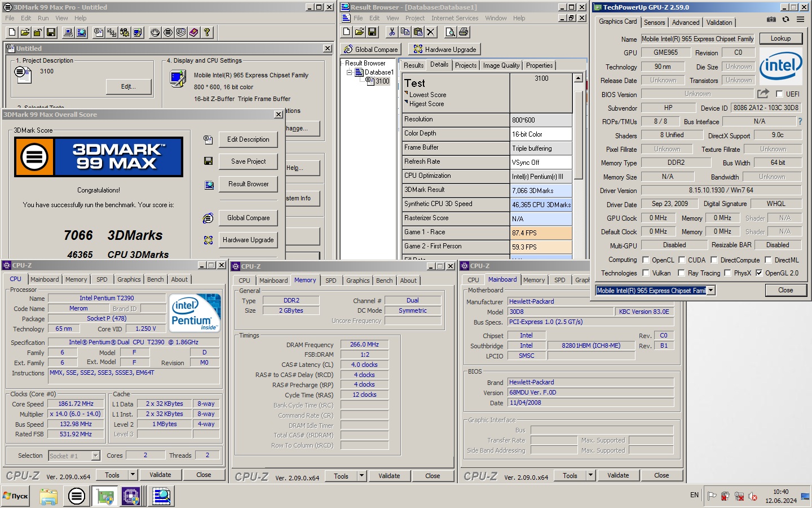Toggle Vulkan checkbox
The image size is (812, 508).
click(646, 273)
